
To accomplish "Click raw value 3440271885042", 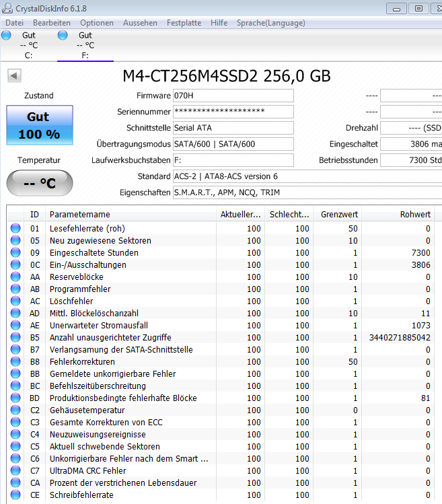I will pyautogui.click(x=400, y=338).
